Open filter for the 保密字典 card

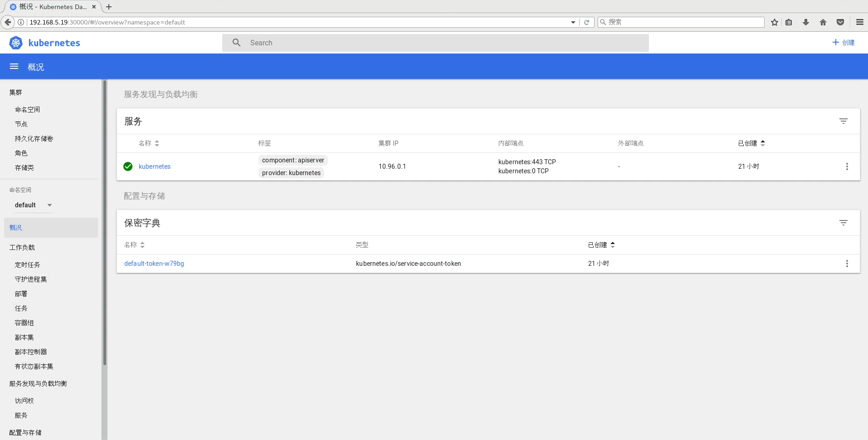843,223
